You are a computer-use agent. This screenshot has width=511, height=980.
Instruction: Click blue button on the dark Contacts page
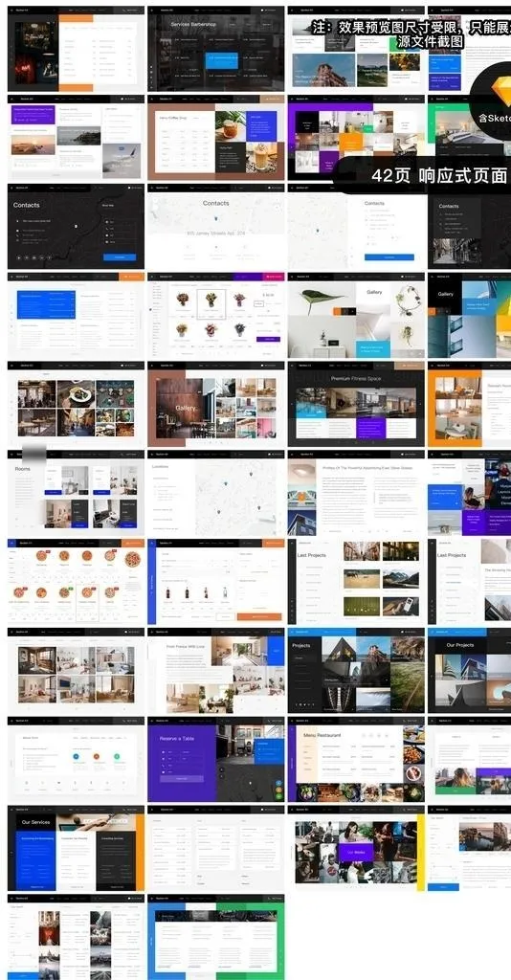coord(120,256)
